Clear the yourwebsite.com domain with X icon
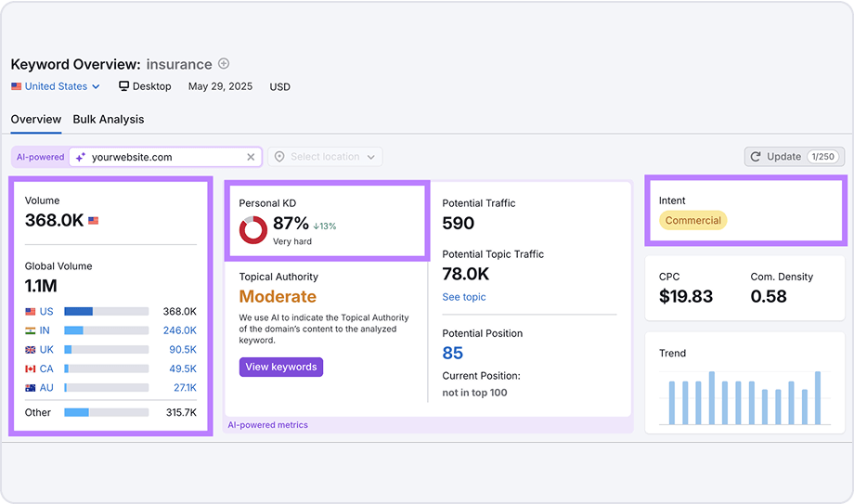Viewport: 854px width, 504px height. 251,157
